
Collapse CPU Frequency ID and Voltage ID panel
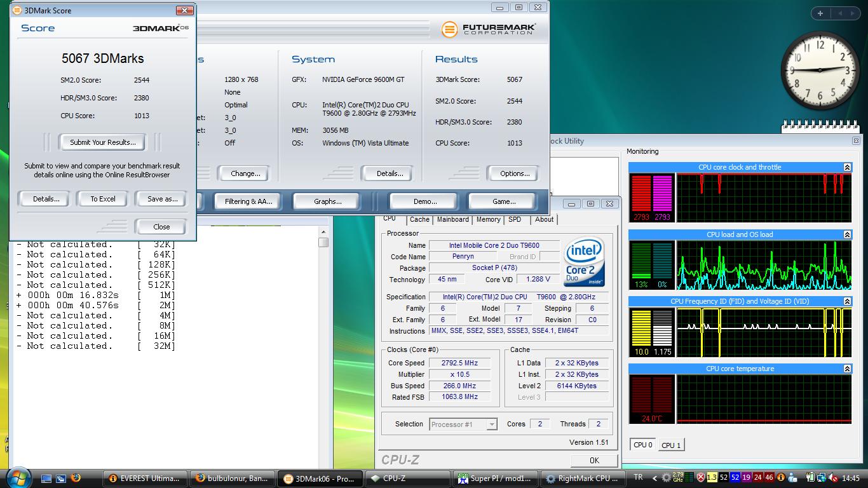(847, 301)
